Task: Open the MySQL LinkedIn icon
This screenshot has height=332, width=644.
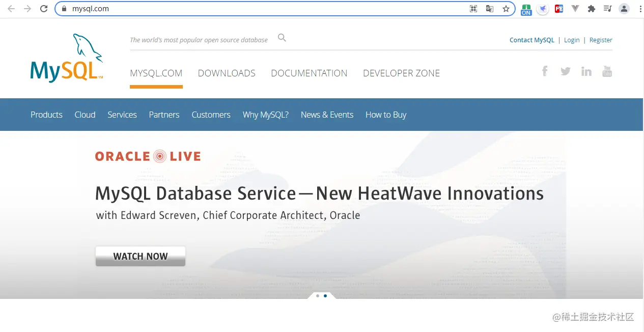Action: point(586,71)
